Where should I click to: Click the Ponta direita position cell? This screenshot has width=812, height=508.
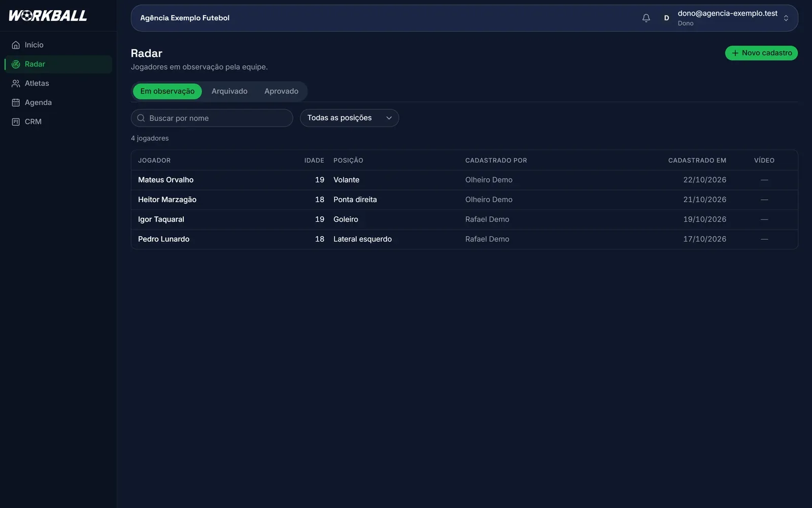355,200
